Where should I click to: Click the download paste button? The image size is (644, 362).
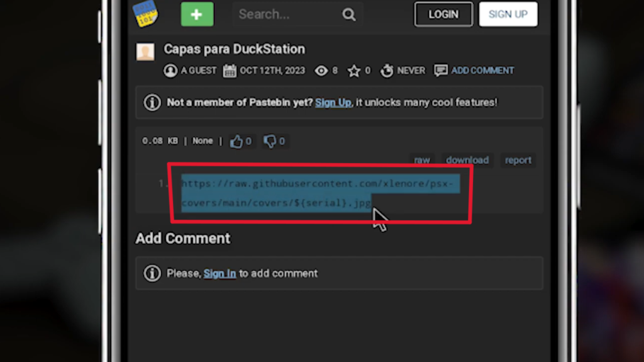click(467, 160)
